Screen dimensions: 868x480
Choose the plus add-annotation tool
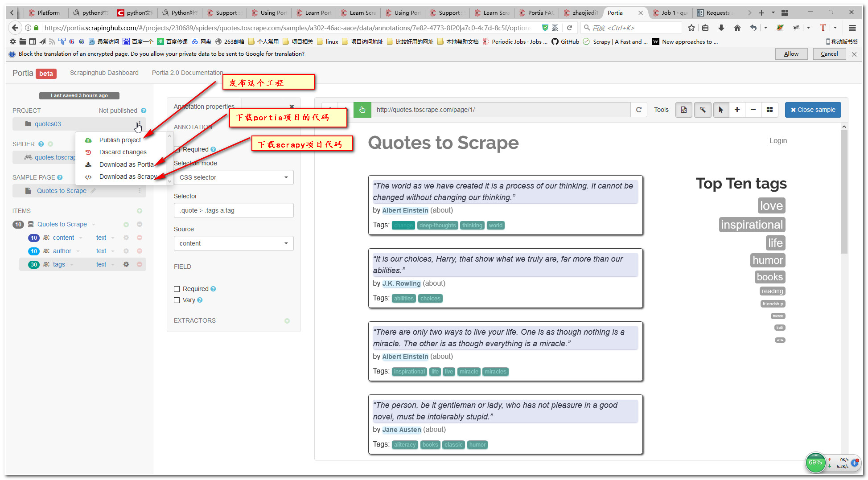pos(737,110)
